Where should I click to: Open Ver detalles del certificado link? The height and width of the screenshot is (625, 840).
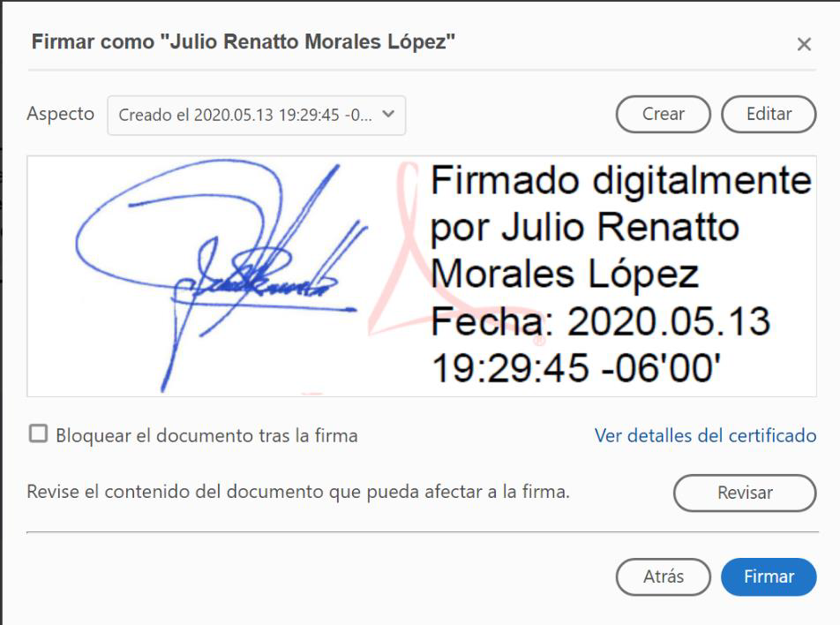point(705,436)
